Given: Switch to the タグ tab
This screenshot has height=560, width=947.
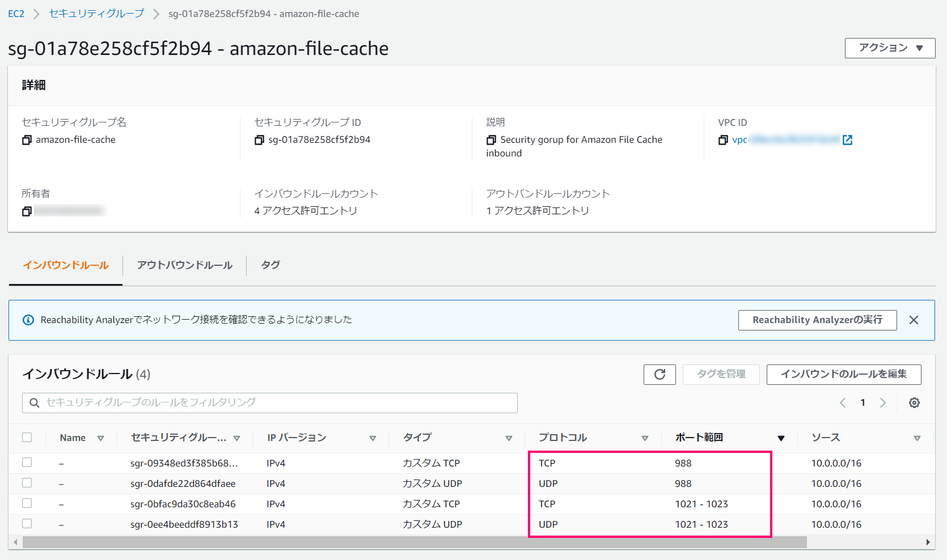Looking at the screenshot, I should [270, 265].
